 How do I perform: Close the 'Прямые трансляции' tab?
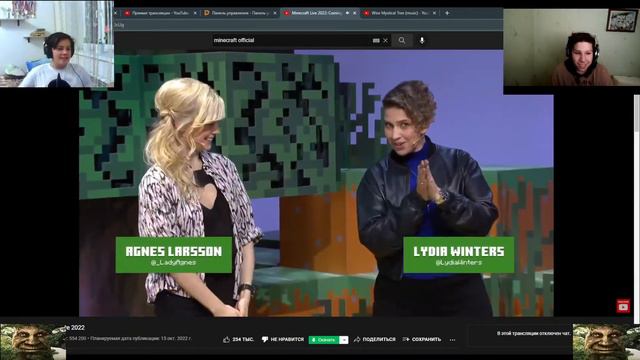(195, 13)
